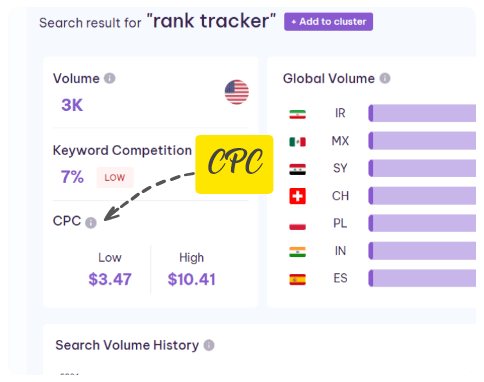Screen dimensions: 484x382
Task: Click the Switzerland flag icon
Action: pos(297,196)
